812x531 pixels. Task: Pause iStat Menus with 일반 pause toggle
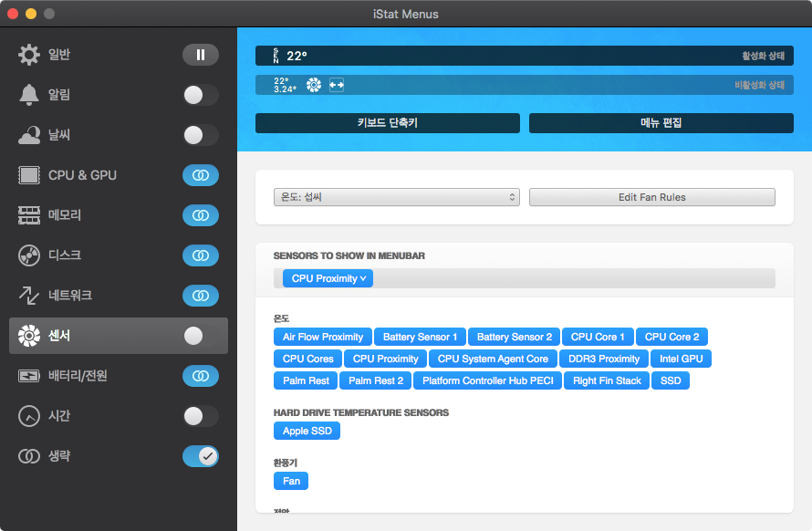(x=201, y=55)
